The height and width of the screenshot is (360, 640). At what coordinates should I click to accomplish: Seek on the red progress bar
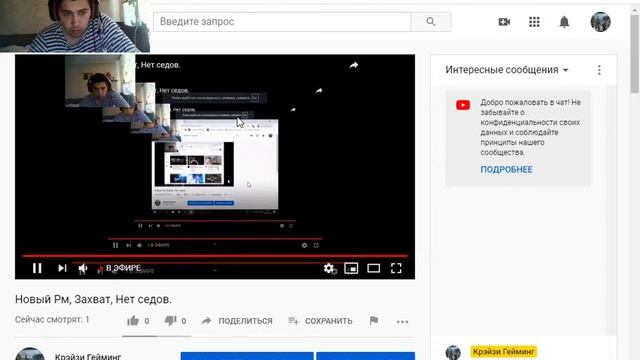215,256
